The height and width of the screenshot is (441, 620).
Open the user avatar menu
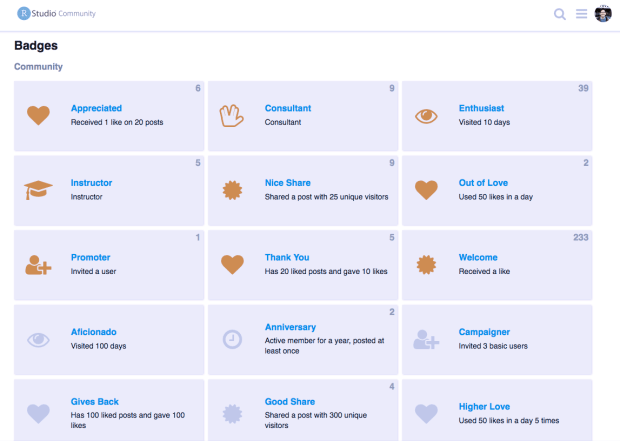(x=603, y=14)
